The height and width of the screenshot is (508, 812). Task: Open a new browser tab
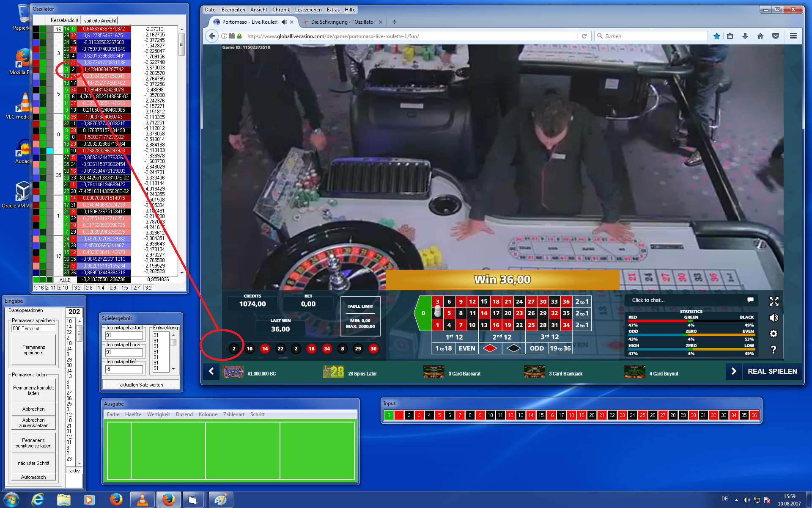pyautogui.click(x=395, y=22)
